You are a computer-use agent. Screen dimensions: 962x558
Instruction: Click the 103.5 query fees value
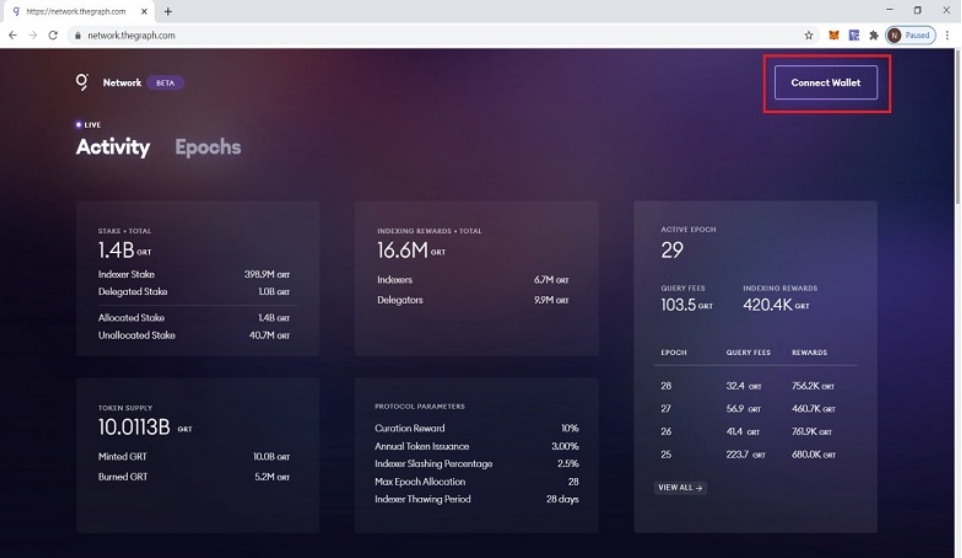678,305
